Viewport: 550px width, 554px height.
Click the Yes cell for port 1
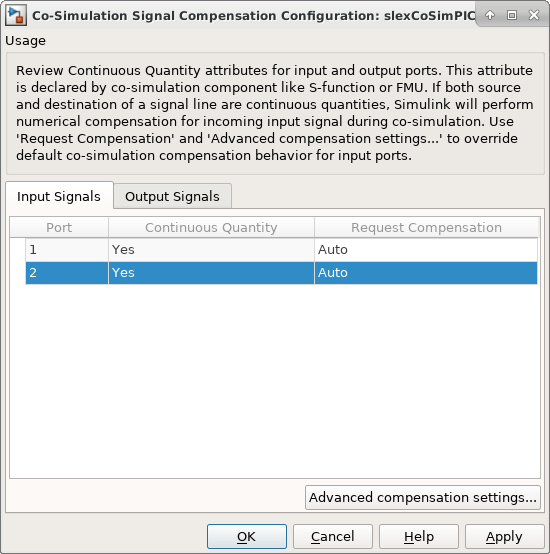tap(211, 250)
